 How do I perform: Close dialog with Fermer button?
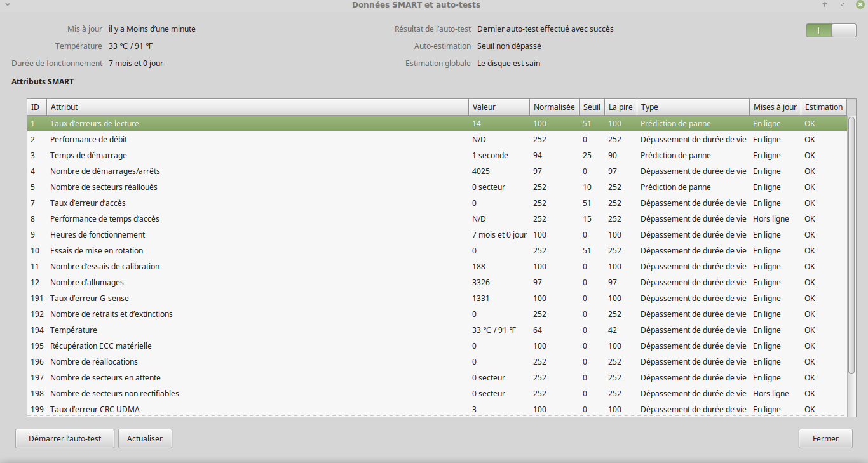pyautogui.click(x=825, y=438)
